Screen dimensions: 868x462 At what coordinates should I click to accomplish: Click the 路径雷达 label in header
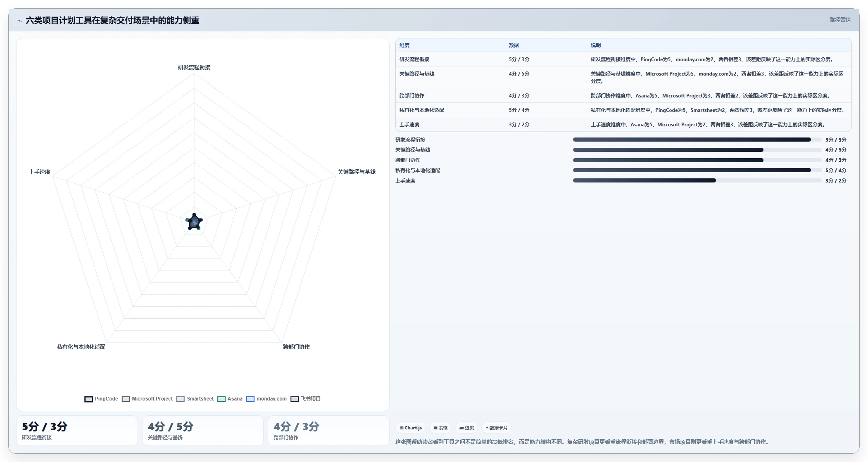tap(840, 20)
